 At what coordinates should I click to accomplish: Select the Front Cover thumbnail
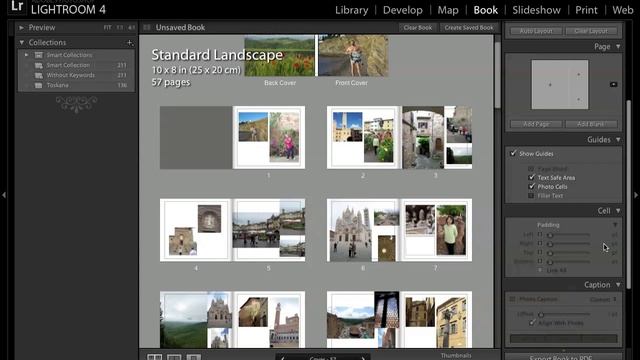tap(353, 56)
